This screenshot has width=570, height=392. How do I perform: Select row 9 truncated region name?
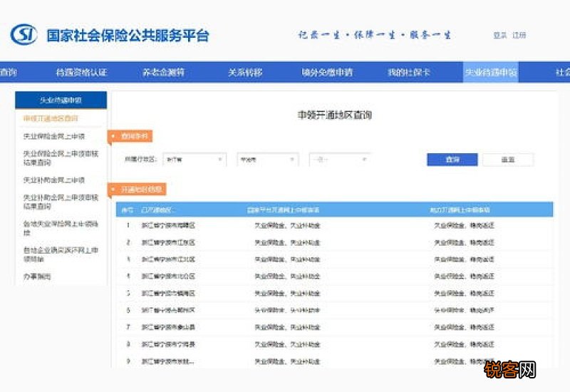pyautogui.click(x=167, y=361)
